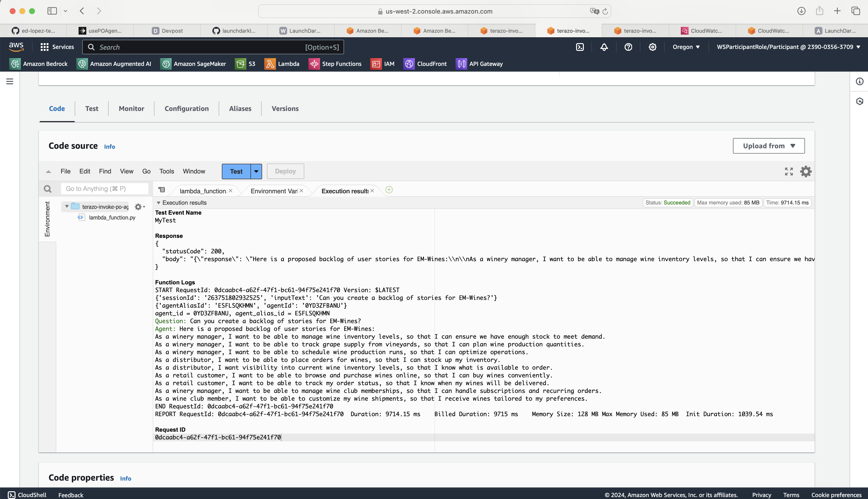The width and height of the screenshot is (868, 499).
Task: Click the add new editor tab plus icon
Action: click(x=389, y=190)
